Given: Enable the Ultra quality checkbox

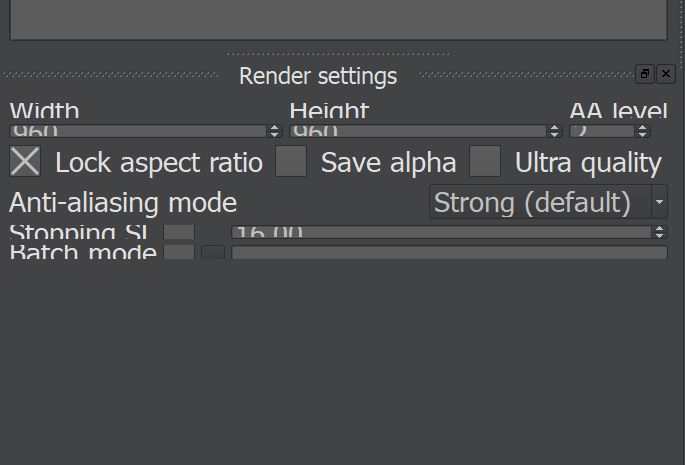Looking at the screenshot, I should (485, 161).
